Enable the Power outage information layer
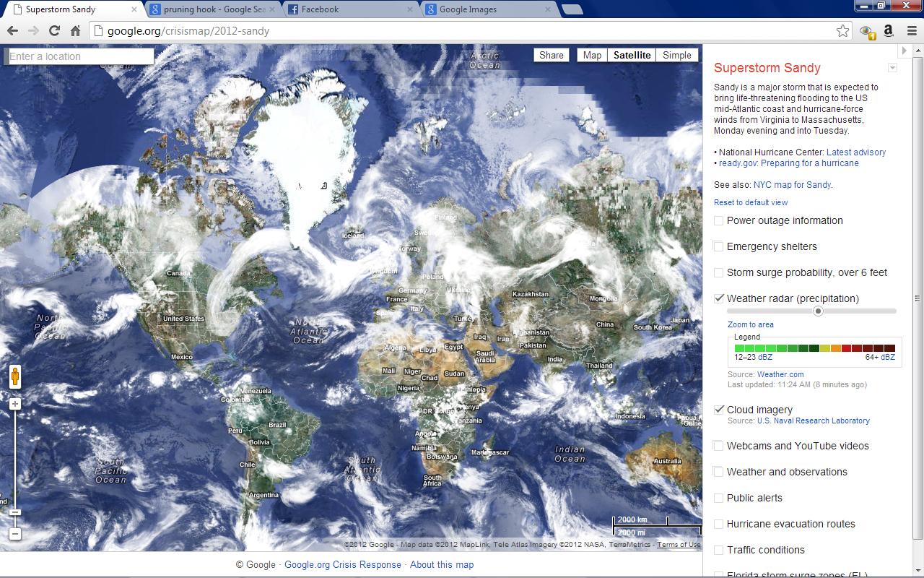This screenshot has height=578, width=924. (x=719, y=220)
